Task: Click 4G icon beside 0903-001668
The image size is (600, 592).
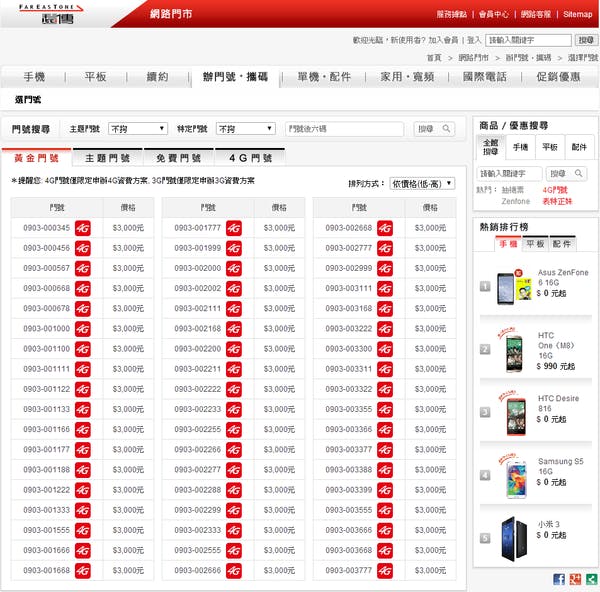Action: [x=83, y=571]
